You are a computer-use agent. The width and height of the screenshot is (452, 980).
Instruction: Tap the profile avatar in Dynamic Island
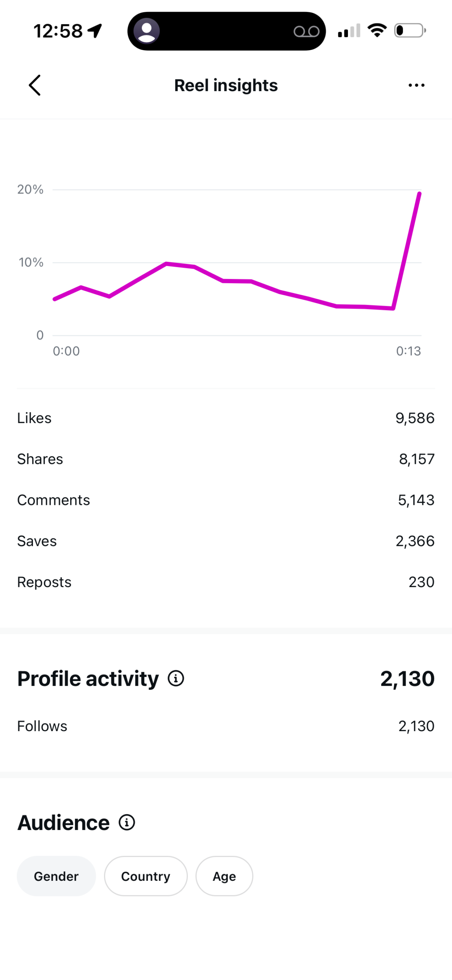coord(147,31)
